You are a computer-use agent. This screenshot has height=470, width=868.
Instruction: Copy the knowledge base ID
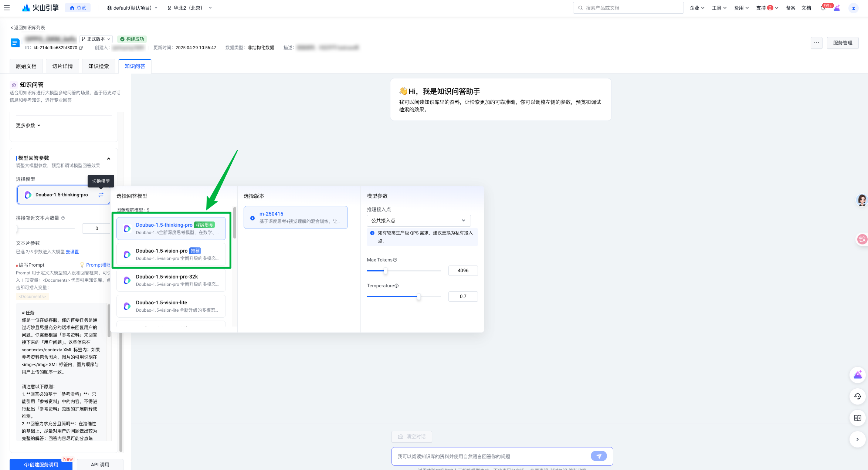[x=81, y=48]
